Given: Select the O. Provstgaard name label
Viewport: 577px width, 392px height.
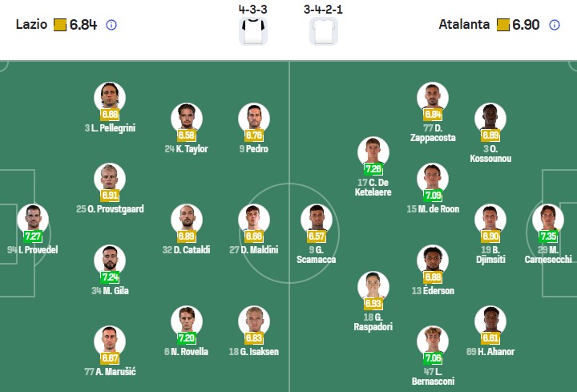Looking at the screenshot, I should (x=110, y=208).
